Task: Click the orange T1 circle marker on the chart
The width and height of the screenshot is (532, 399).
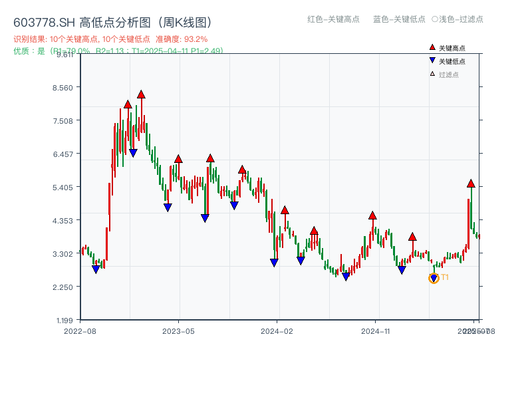Action: pyautogui.click(x=433, y=277)
